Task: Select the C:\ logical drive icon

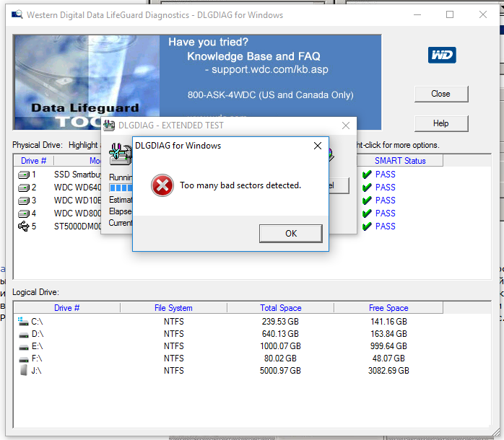Action: click(x=23, y=322)
